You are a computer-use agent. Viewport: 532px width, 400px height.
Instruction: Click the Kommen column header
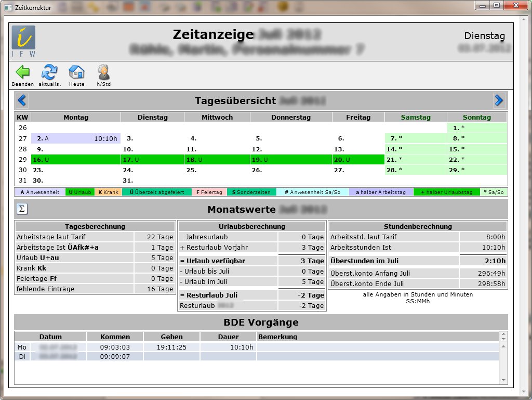pyautogui.click(x=115, y=337)
